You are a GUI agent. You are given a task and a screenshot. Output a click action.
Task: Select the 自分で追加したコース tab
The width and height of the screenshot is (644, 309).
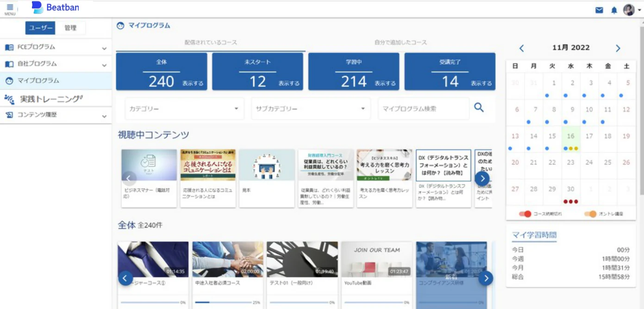click(x=400, y=42)
